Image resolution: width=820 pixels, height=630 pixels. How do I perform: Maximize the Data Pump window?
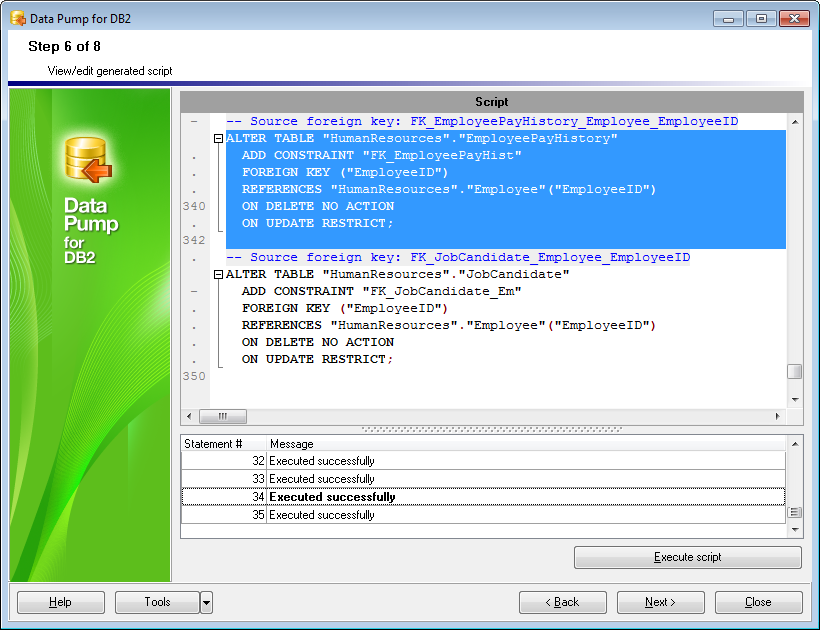[x=761, y=19]
